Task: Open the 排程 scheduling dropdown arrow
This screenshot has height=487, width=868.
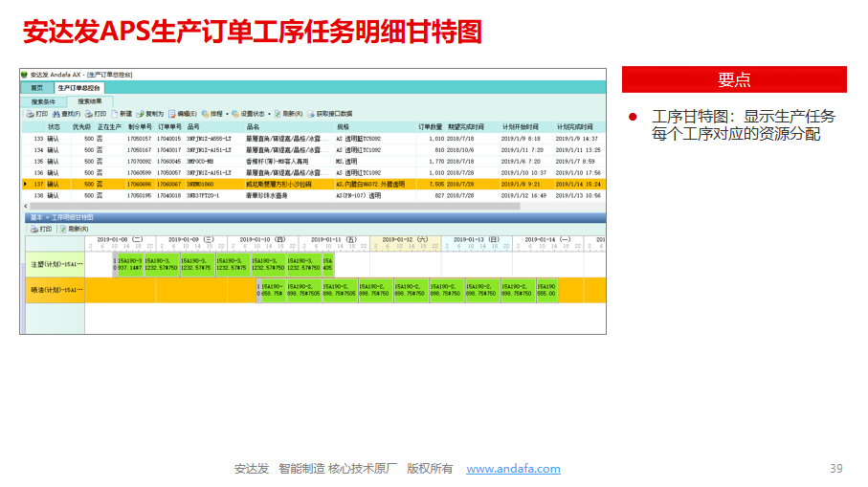Action: point(226,113)
